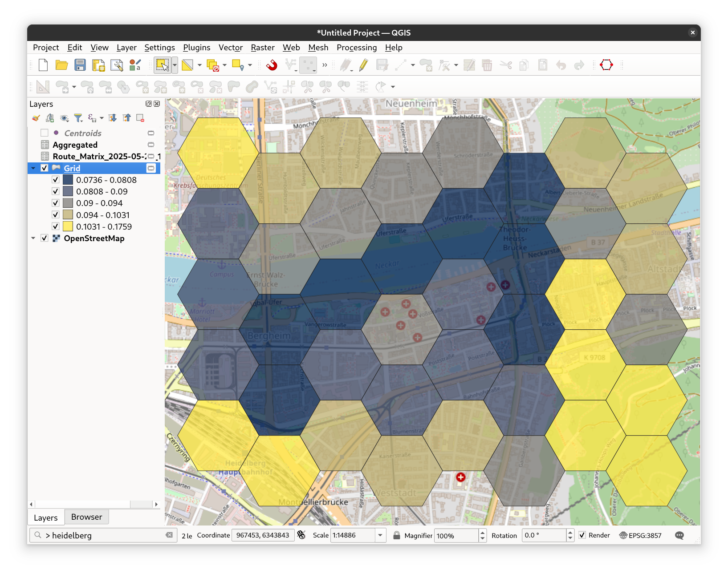Open the select features tool dropdown arrow

175,65
